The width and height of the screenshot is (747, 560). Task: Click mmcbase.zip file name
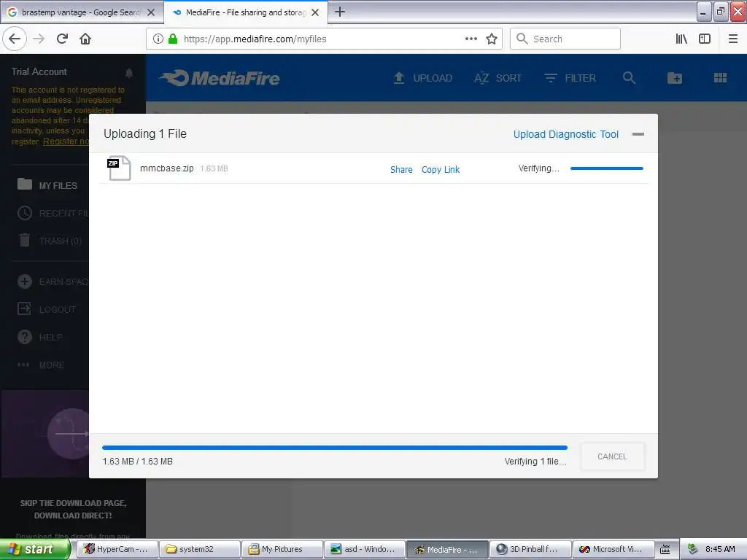tap(167, 168)
